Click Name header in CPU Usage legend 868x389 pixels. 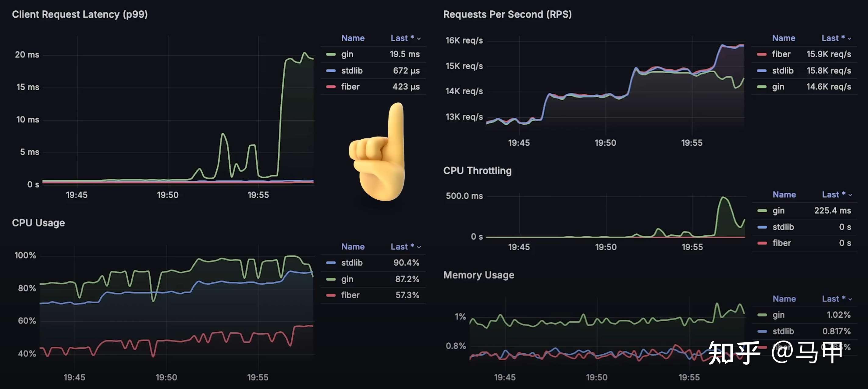tap(353, 246)
